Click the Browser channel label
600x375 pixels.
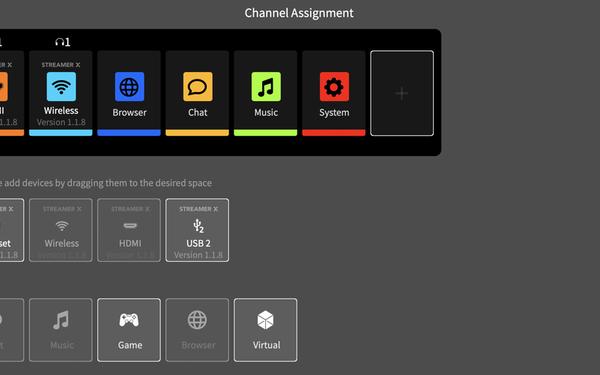pyautogui.click(x=129, y=112)
